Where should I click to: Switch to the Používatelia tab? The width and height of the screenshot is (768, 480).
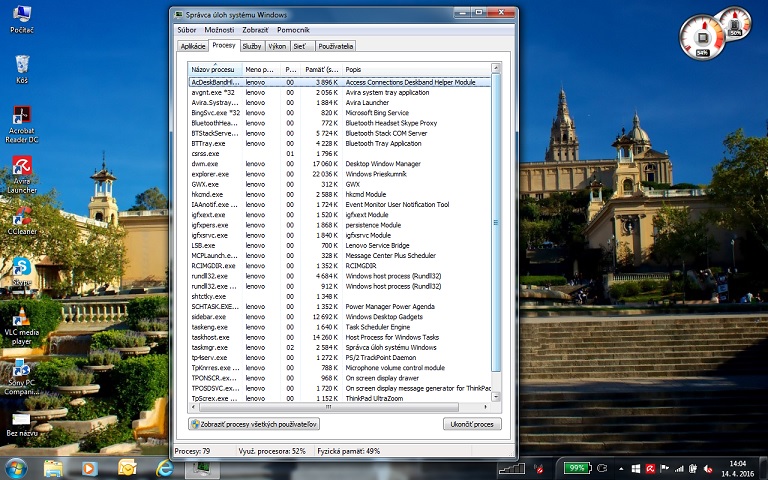click(336, 46)
